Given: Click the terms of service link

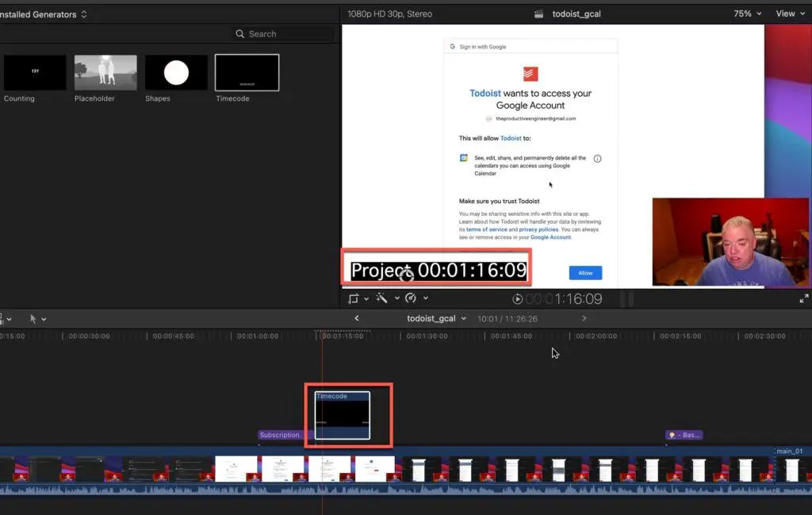Looking at the screenshot, I should tap(486, 229).
